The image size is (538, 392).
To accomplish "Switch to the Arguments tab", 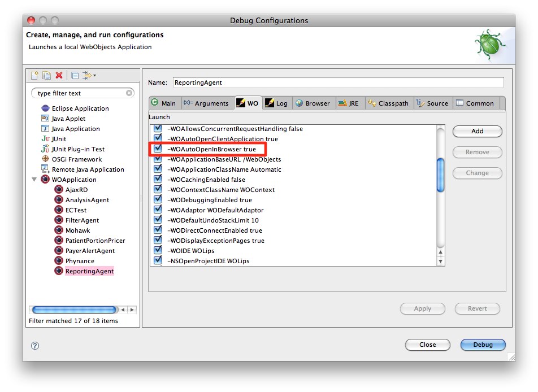I will click(206, 103).
